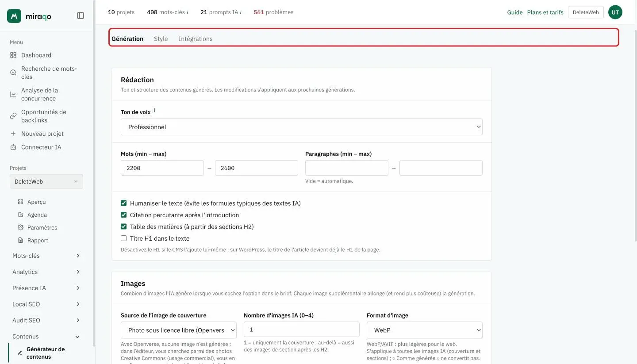Click the Agenda calendar icon
The height and width of the screenshot is (364, 637).
(20, 215)
